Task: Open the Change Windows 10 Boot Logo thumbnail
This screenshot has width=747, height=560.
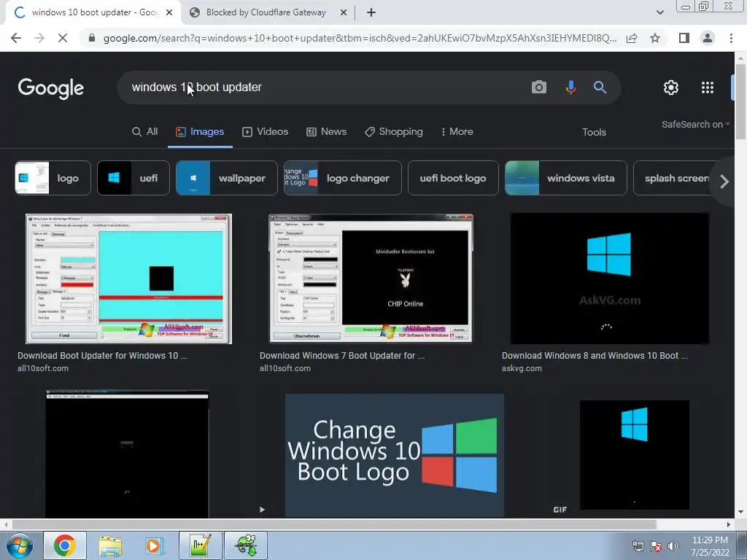Action: (395, 455)
